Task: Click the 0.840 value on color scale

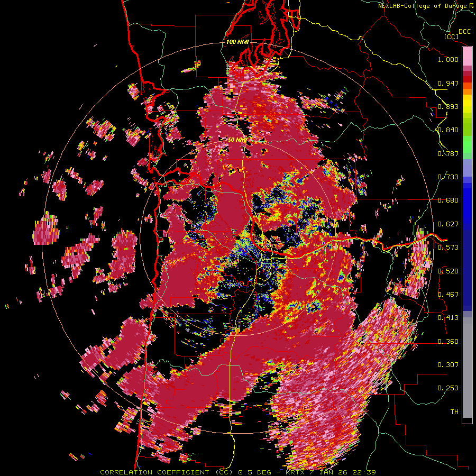Action: click(448, 130)
